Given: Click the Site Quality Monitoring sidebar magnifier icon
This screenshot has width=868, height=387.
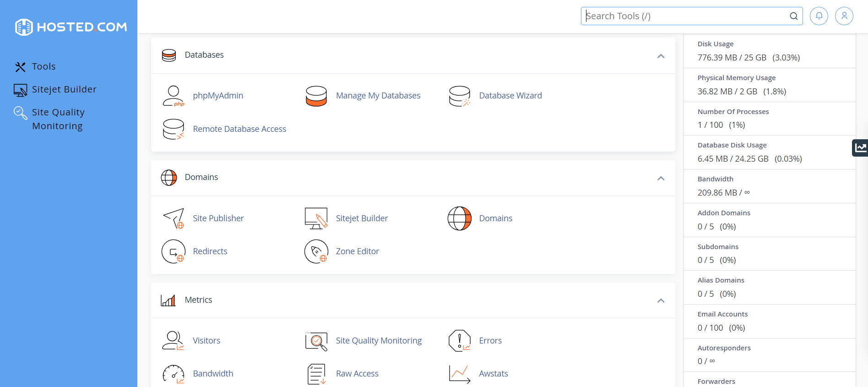Looking at the screenshot, I should pyautogui.click(x=20, y=113).
